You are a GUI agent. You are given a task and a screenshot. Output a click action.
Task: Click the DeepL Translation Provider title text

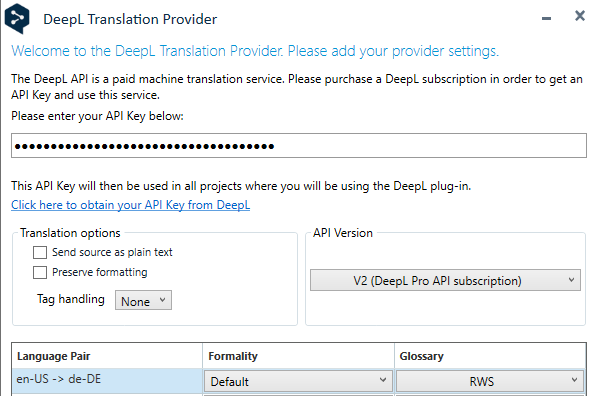click(x=130, y=19)
